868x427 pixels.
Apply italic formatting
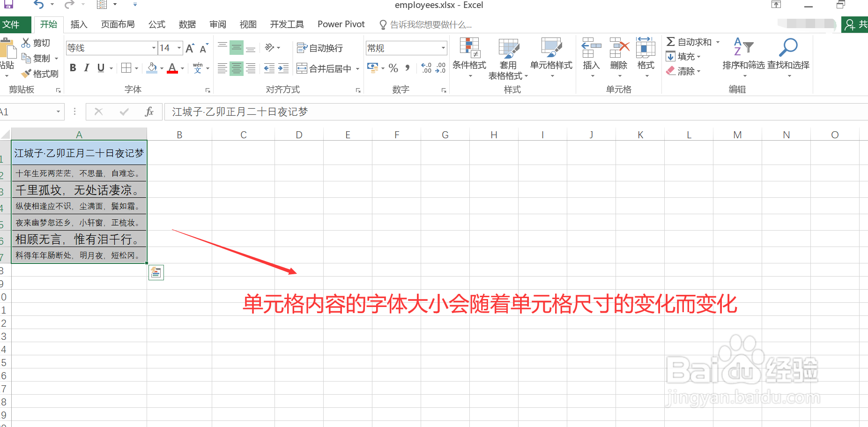[x=86, y=68]
